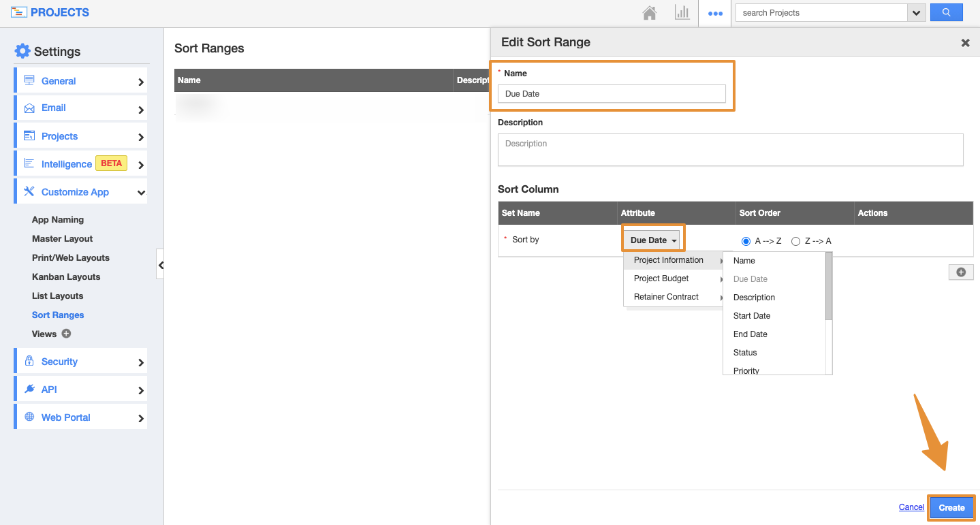Image resolution: width=980 pixels, height=525 pixels.
Task: Add a sort column with plus icon
Action: coord(961,272)
